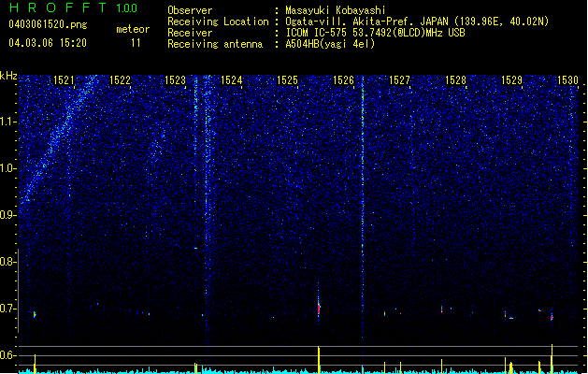588x374 pixels.
Task: Select antenna value A504HB(yagi 4el)
Action: coord(330,44)
